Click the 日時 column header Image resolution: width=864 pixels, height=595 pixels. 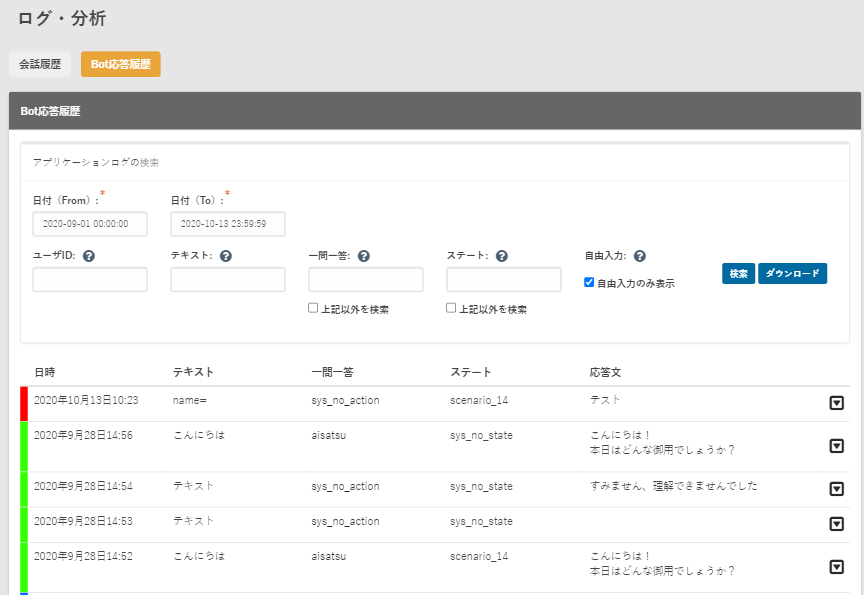click(x=45, y=372)
